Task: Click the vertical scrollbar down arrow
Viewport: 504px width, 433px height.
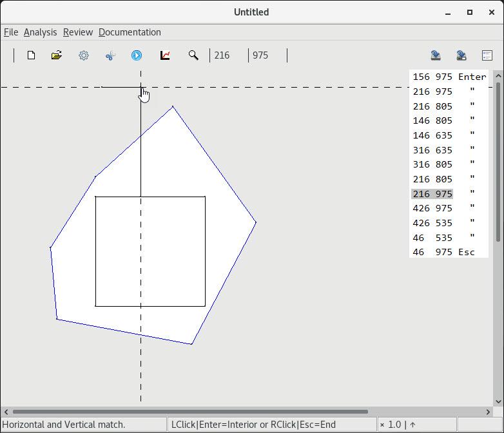Action: tap(498, 401)
